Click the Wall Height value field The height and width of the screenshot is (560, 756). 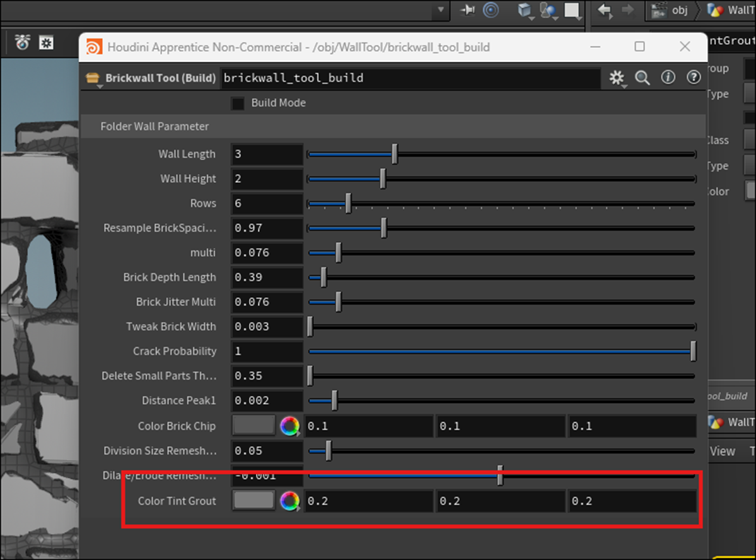coord(267,178)
